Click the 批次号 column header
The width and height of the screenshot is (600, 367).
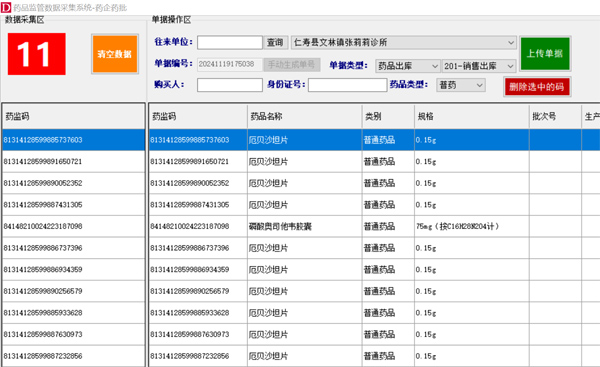tap(555, 116)
